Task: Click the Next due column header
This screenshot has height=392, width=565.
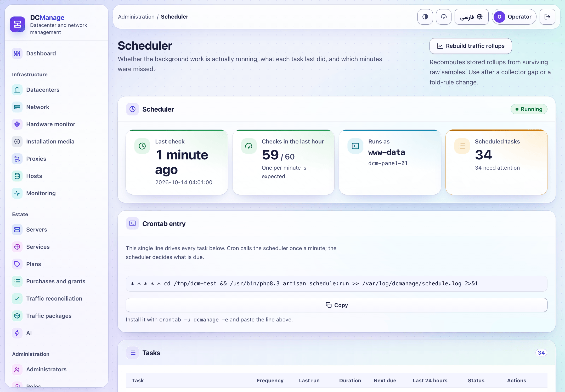Action: click(x=385, y=381)
